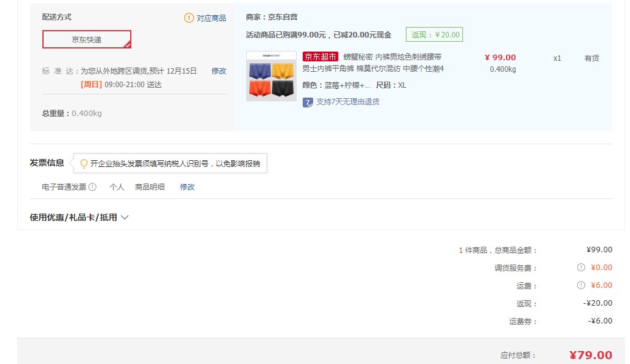
Task: Click the 总商品金额 ¥99.00 amount
Action: [x=599, y=250]
